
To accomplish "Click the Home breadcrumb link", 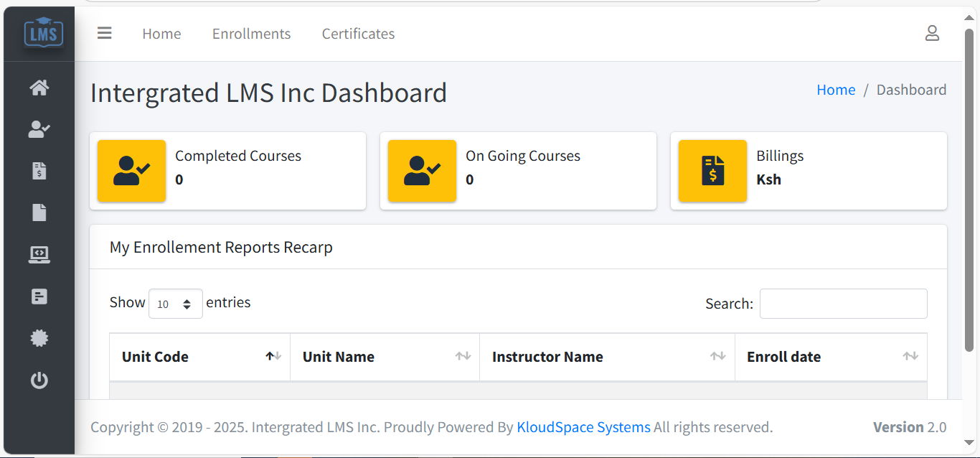I will 836,90.
